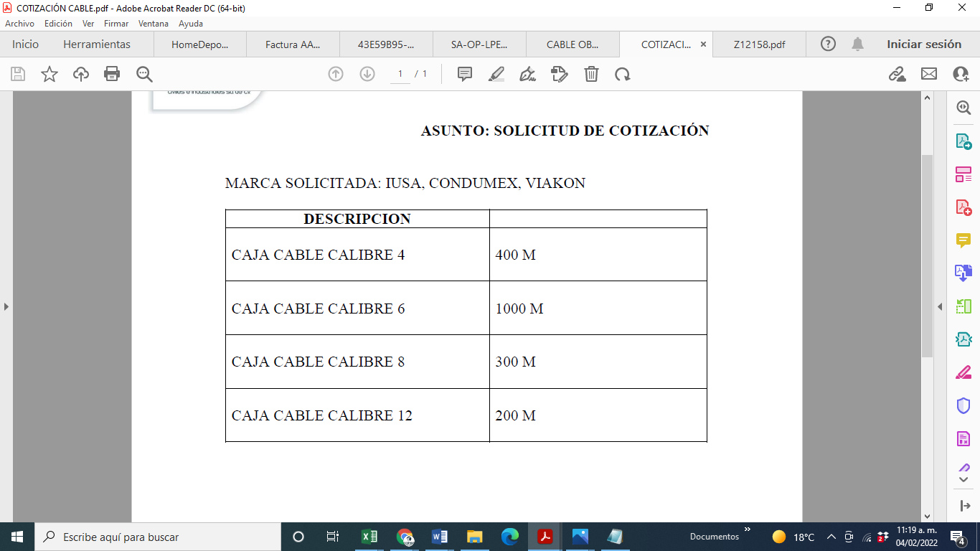Click the Windows search box

(x=157, y=537)
